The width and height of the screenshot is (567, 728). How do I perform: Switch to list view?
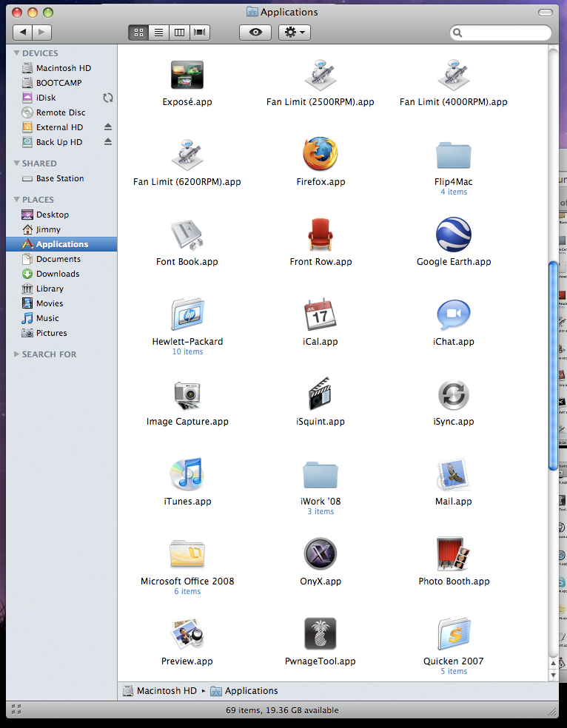[x=159, y=33]
